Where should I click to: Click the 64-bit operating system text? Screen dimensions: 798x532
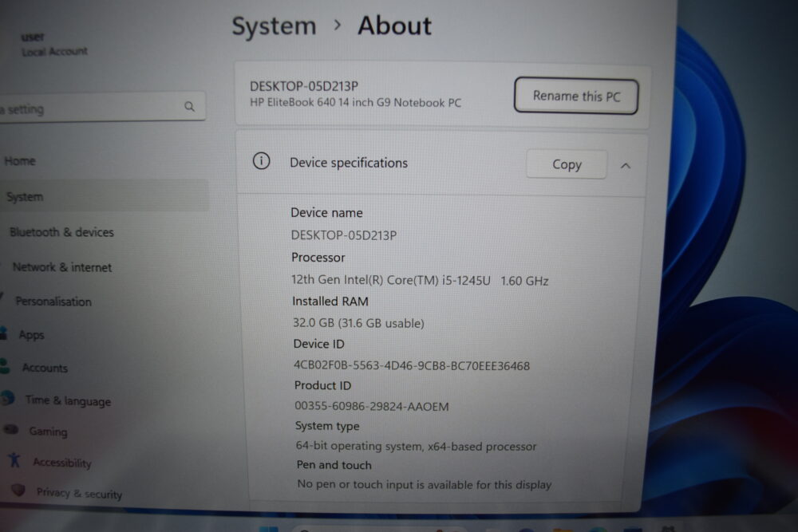coord(416,446)
